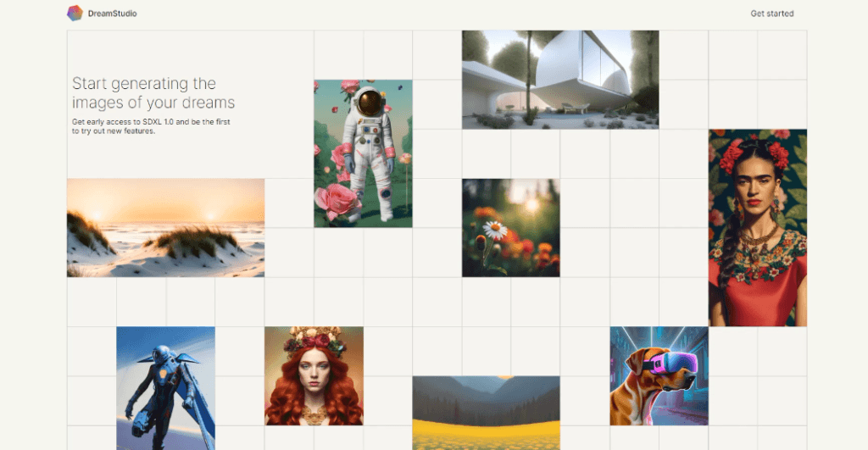Select the white futuristic house image
Image resolution: width=868 pixels, height=450 pixels.
point(560,80)
